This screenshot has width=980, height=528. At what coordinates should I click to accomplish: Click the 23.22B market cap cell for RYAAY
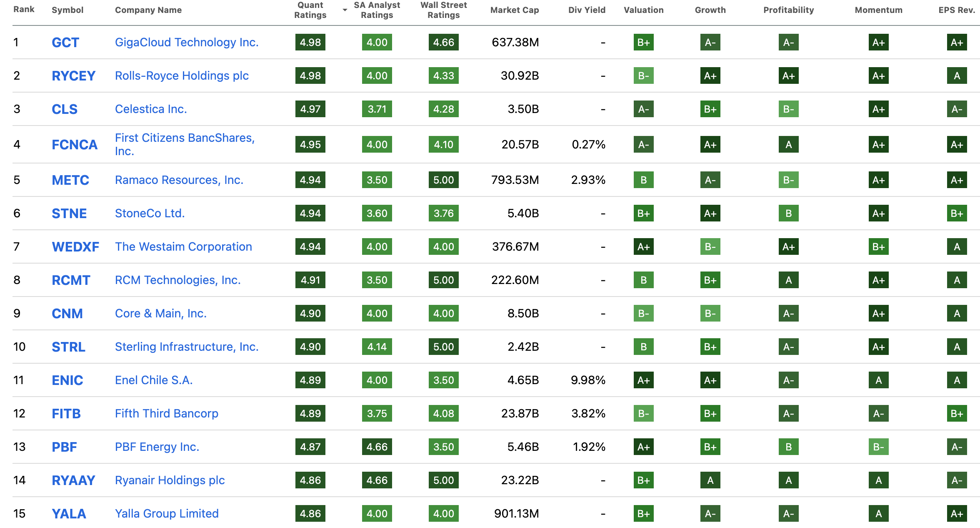tap(520, 480)
